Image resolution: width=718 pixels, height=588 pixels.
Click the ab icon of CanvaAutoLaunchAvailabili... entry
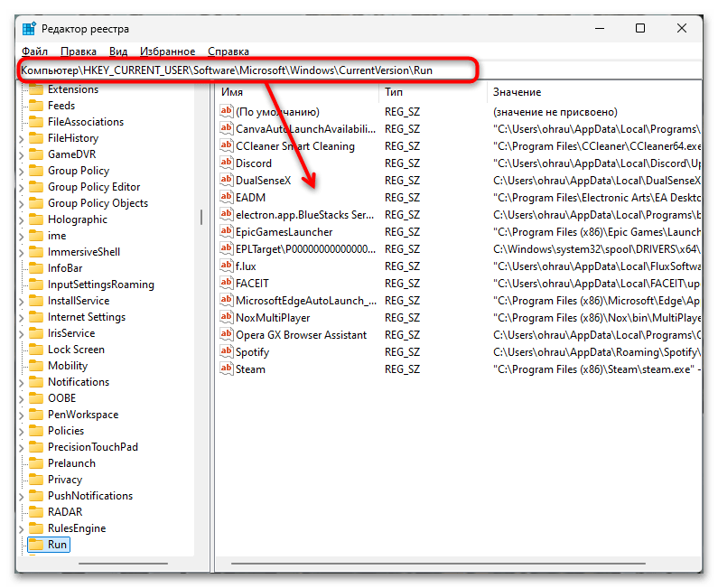tap(226, 128)
